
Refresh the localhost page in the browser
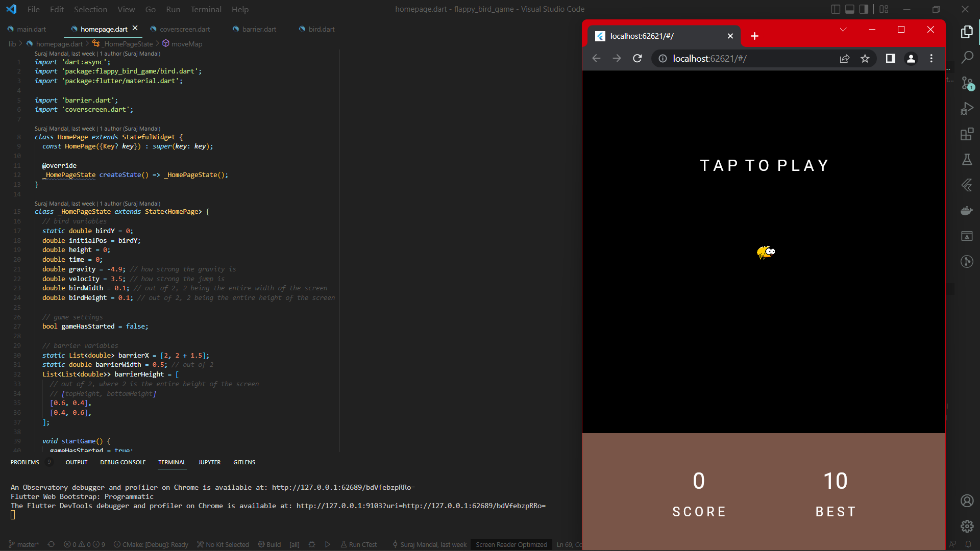tap(638, 58)
